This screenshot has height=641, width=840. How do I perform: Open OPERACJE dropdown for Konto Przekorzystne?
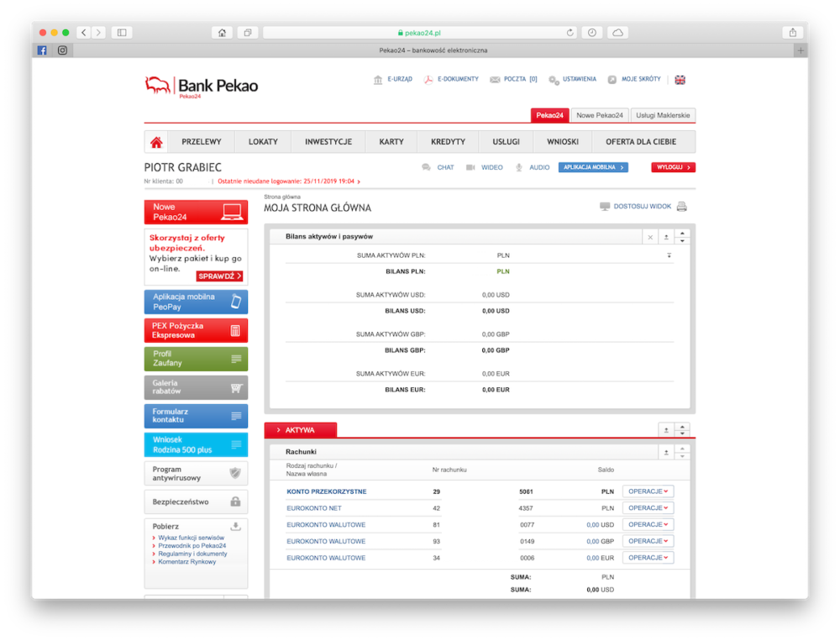coord(648,491)
